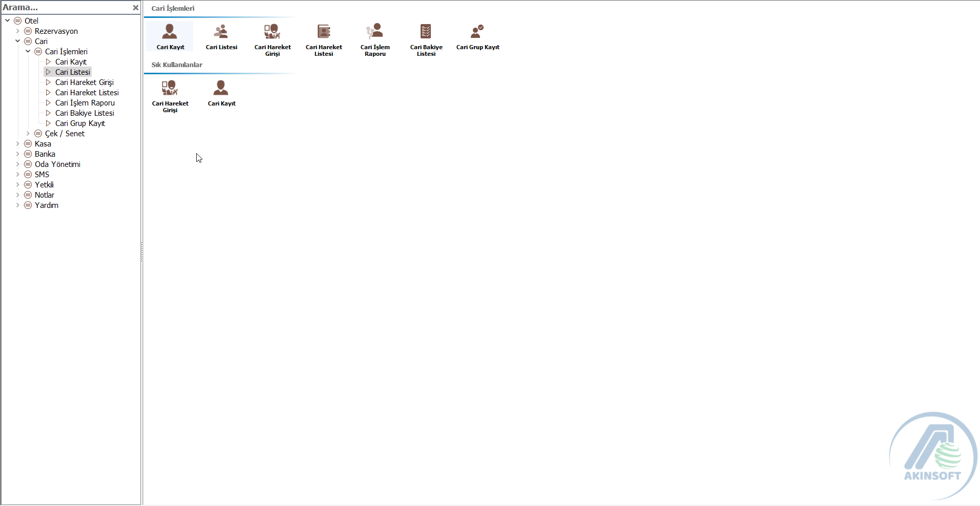Open Cari Kayıt under Sık Kullanılanlar
Screen dimensions: 980x506
221,93
